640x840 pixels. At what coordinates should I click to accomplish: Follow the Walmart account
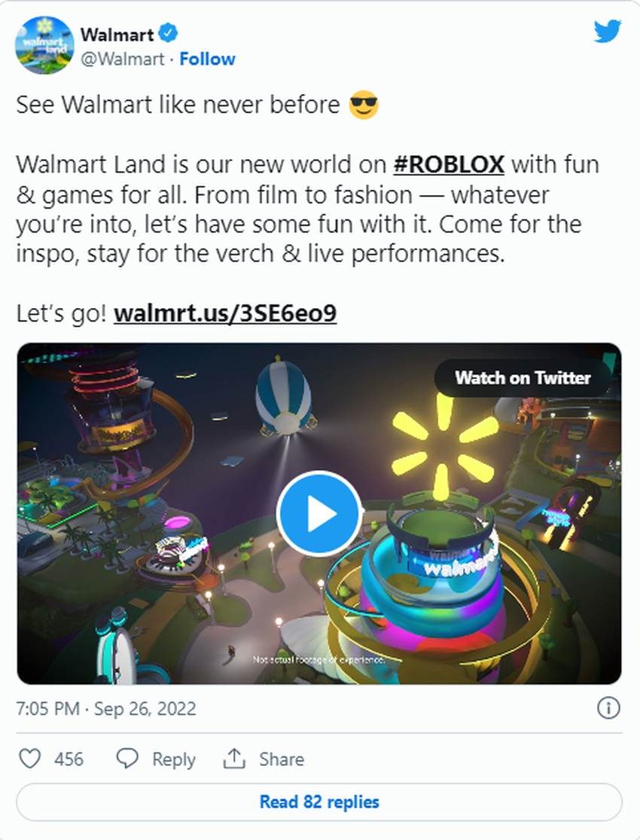tap(207, 59)
